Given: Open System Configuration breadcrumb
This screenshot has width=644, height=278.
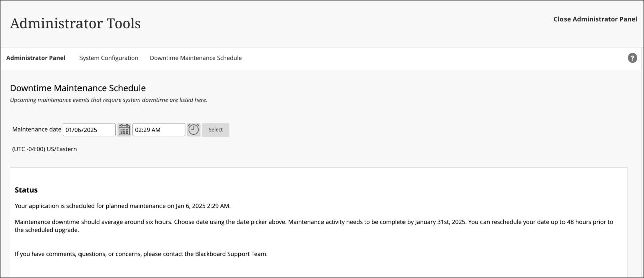Looking at the screenshot, I should 109,58.
